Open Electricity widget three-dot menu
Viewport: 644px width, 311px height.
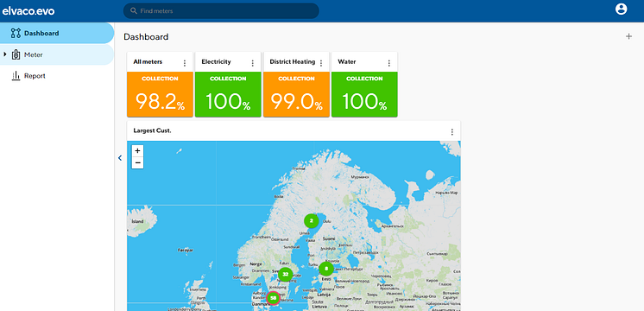click(x=253, y=63)
